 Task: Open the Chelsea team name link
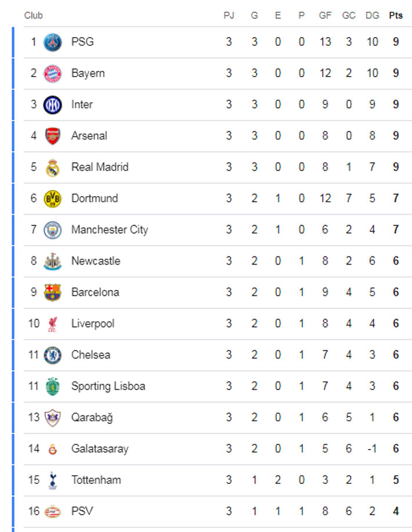point(91,355)
